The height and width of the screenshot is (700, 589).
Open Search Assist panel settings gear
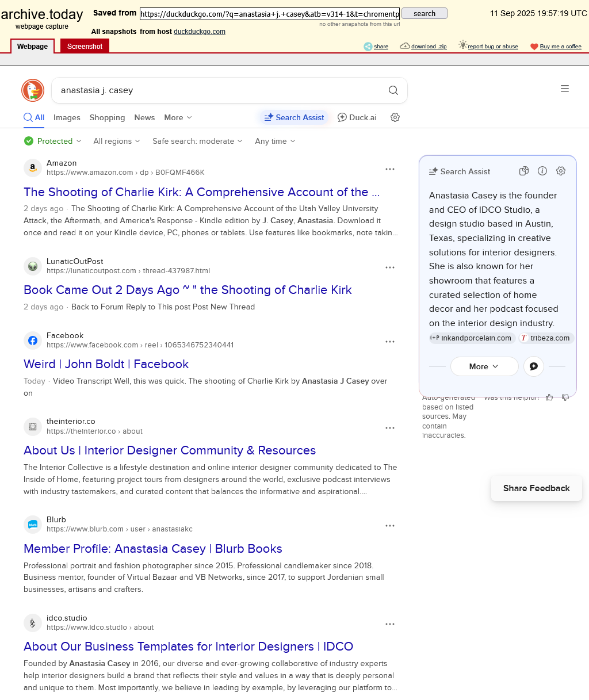(561, 171)
